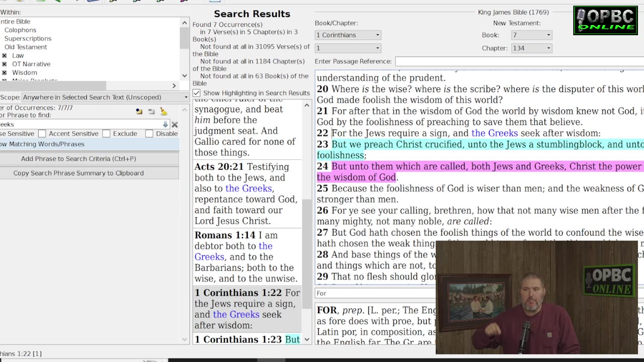This screenshot has height=362, width=644.
Task: Click the Search Within tree vertical scrollbar thumb
Action: pyautogui.click(x=185, y=38)
